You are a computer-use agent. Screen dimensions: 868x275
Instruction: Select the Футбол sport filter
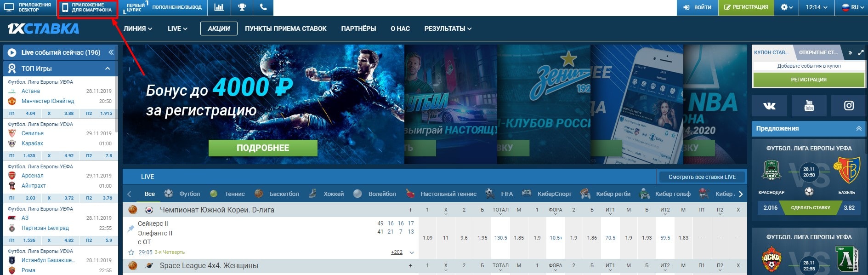pos(182,194)
